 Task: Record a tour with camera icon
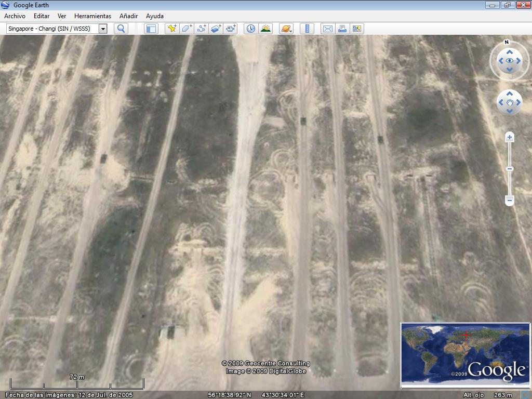[x=231, y=29]
